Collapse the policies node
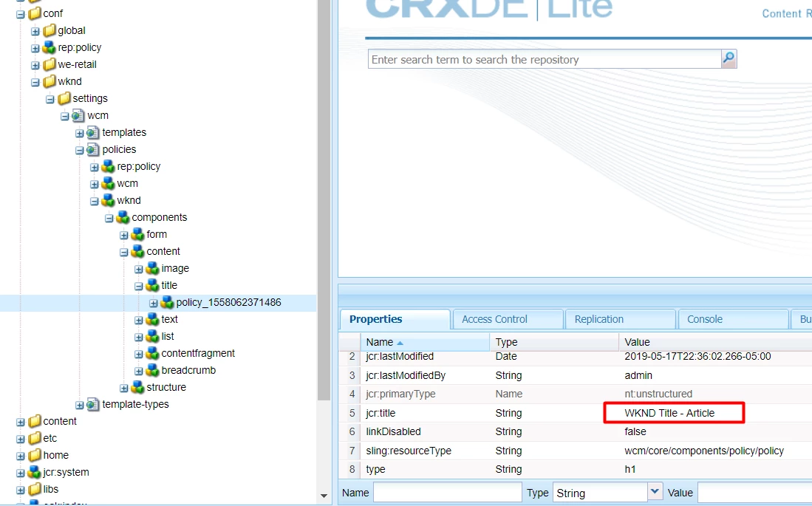This screenshot has width=812, height=506. (79, 150)
